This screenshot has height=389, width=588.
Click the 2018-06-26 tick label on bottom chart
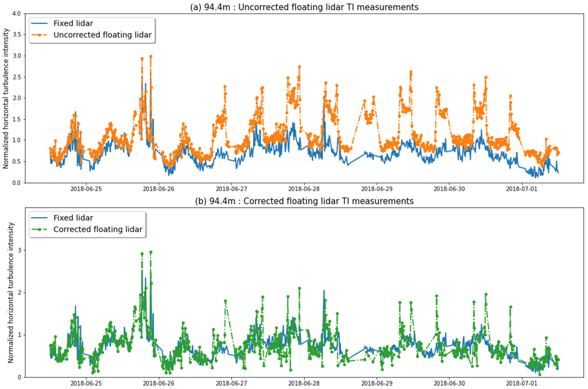point(159,384)
